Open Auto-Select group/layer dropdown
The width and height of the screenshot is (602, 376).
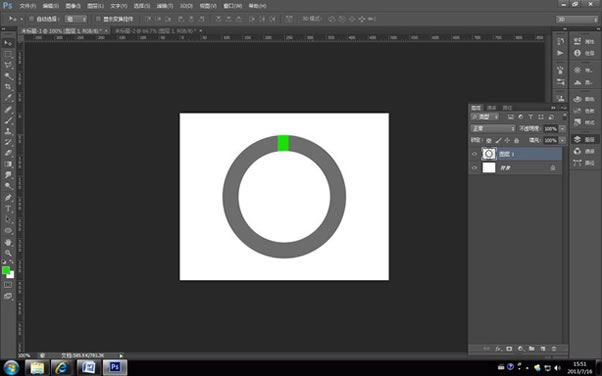click(x=76, y=19)
